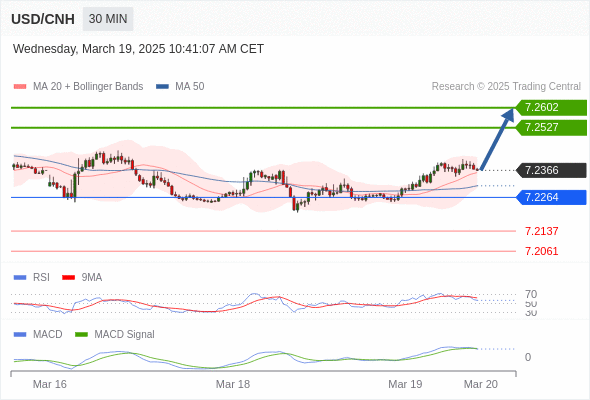Click the Mar 18 date axis label
Screen dimensions: 590x400
tap(233, 384)
